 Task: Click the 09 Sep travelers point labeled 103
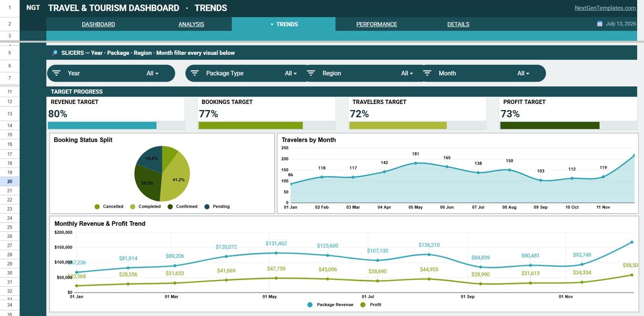541,181
